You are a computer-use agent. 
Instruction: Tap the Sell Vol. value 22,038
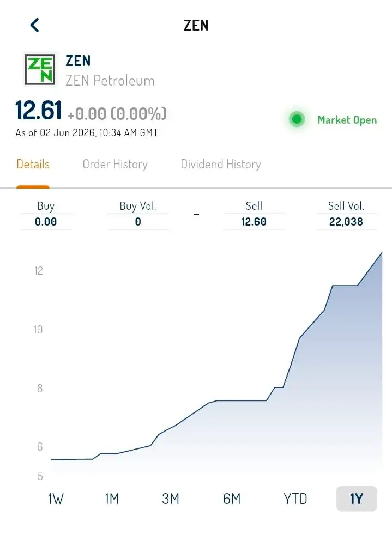point(346,222)
